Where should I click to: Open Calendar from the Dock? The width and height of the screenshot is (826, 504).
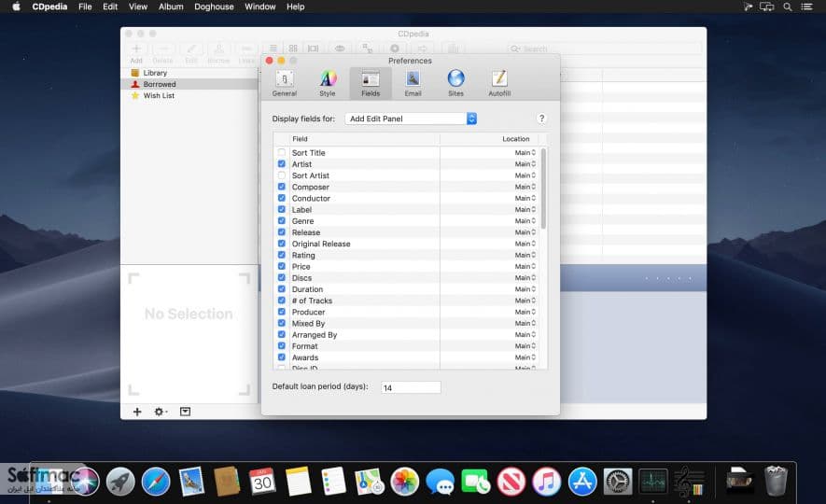[x=262, y=481]
